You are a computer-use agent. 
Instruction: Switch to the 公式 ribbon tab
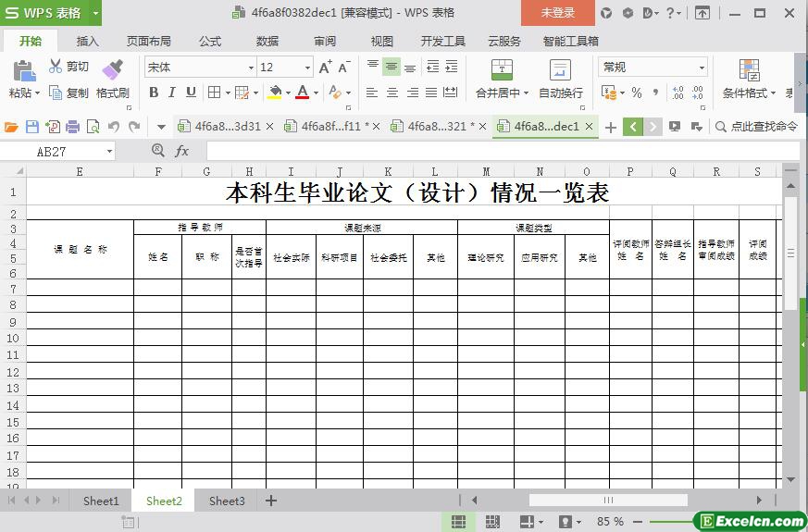click(210, 42)
